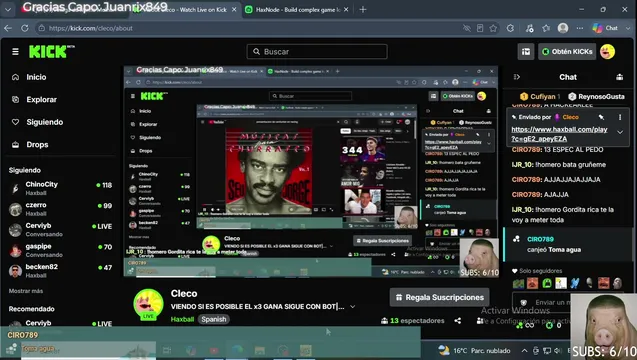Share the Cleco stream using share icon

coord(458,321)
